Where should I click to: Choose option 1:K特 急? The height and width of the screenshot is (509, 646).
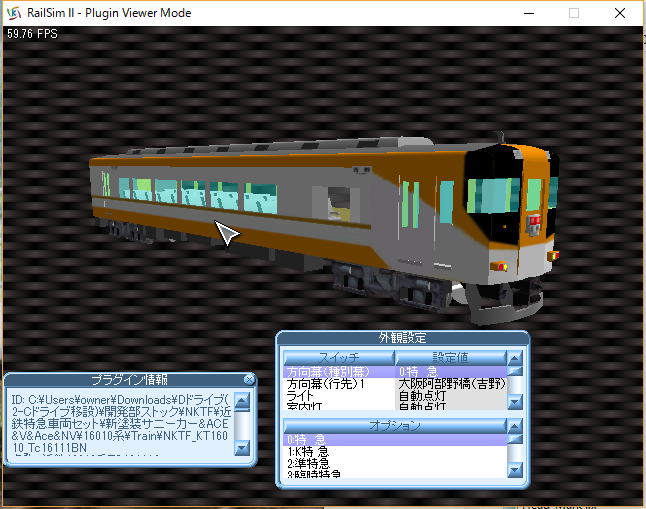pos(395,452)
